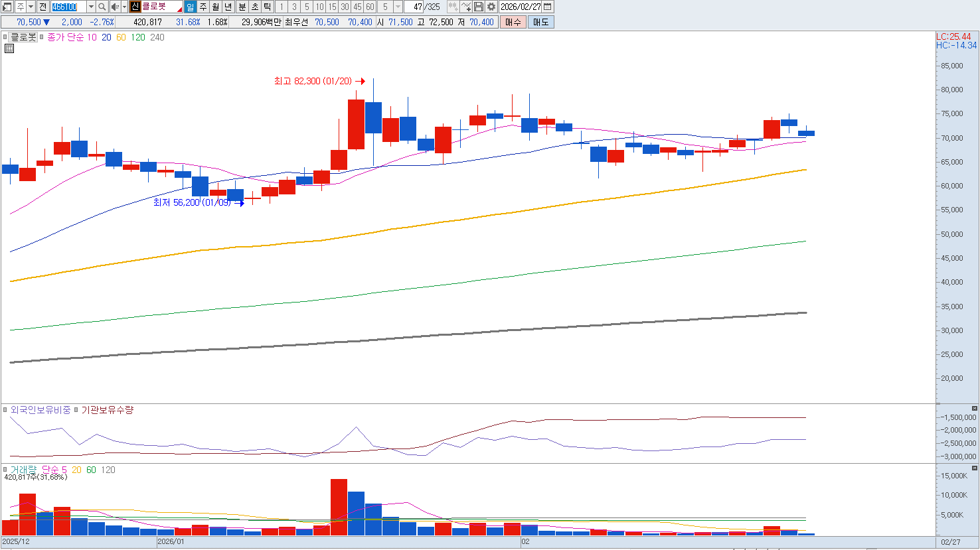
Task: Click the save chart floppy disk icon
Action: click(479, 7)
